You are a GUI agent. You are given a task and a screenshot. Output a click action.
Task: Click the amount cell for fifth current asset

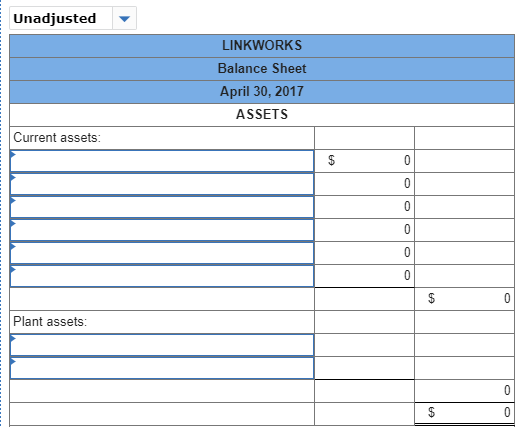pos(364,253)
